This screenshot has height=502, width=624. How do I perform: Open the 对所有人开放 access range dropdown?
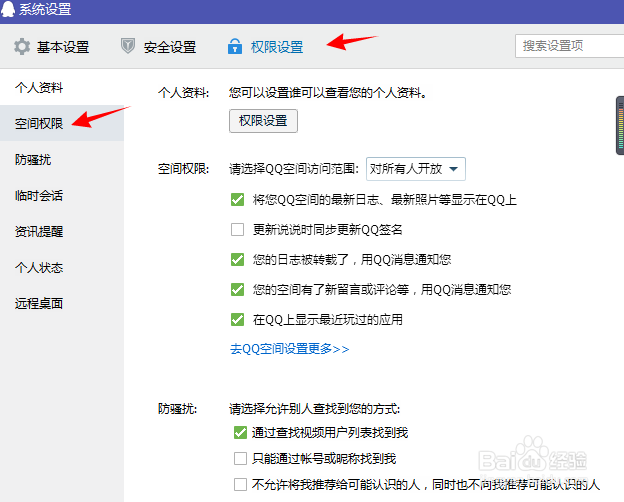pos(415,169)
